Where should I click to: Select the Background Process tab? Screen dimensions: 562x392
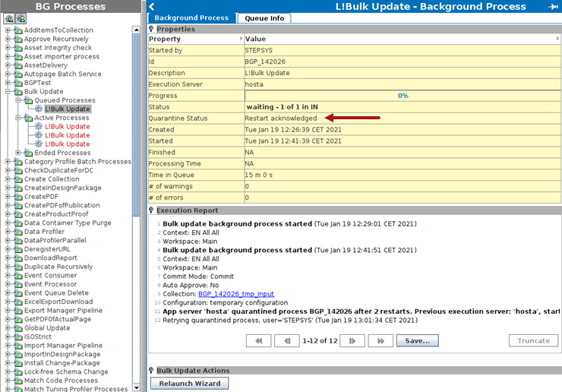(x=191, y=18)
